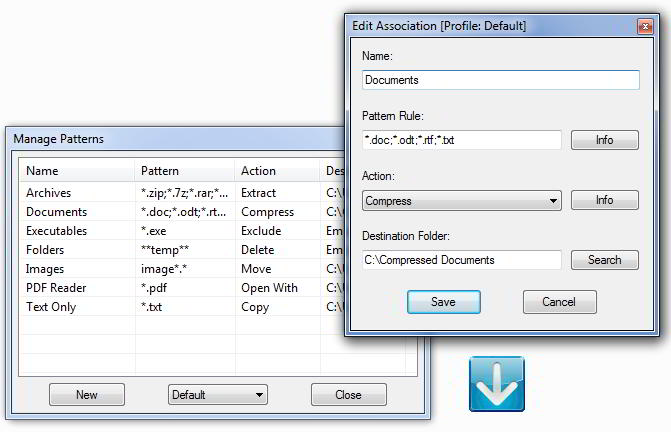Search for a destination folder
The width and height of the screenshot is (671, 432).
pyautogui.click(x=604, y=260)
